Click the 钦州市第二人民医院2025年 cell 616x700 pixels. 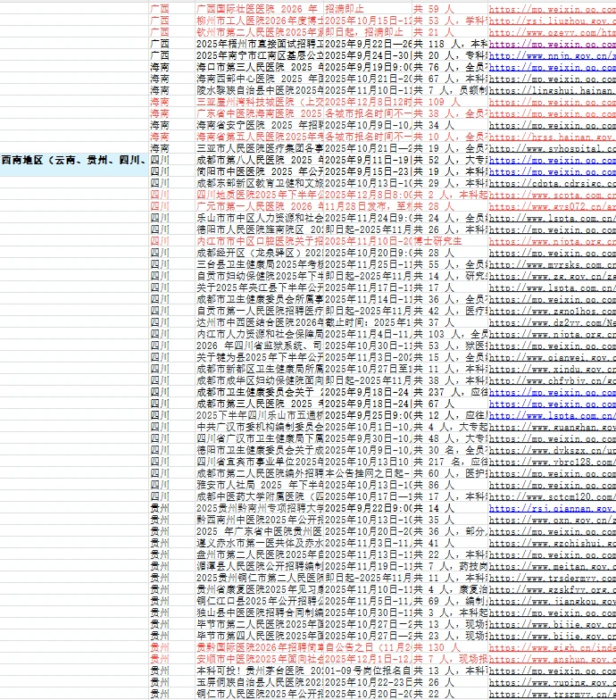coord(260,32)
